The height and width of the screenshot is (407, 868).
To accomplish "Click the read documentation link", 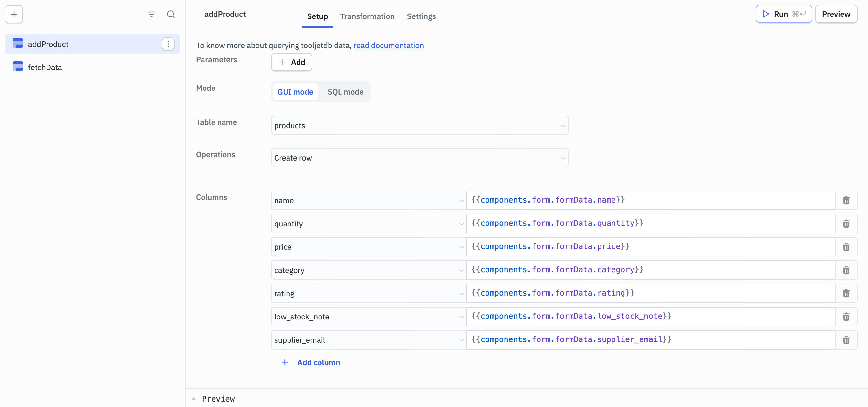I will (x=389, y=45).
